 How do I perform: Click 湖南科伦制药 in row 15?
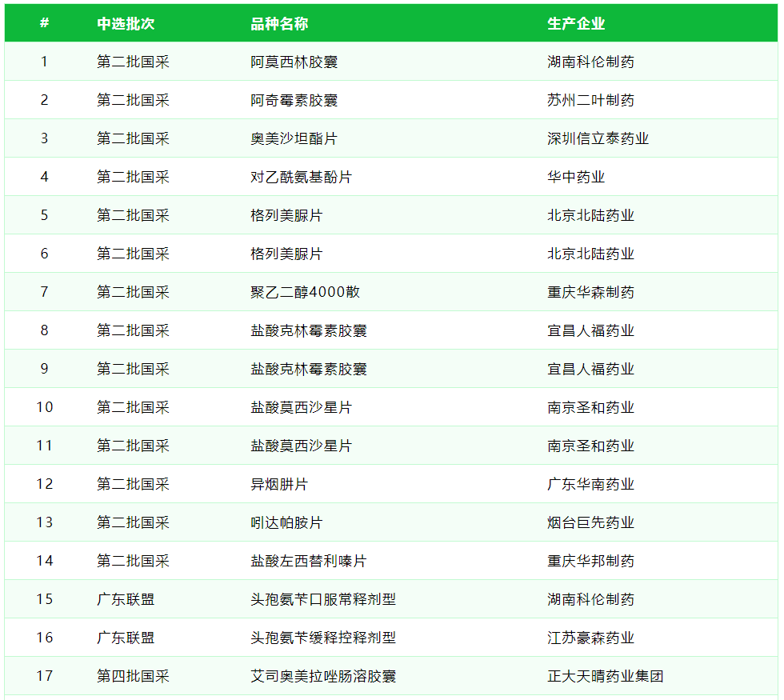pos(590,599)
